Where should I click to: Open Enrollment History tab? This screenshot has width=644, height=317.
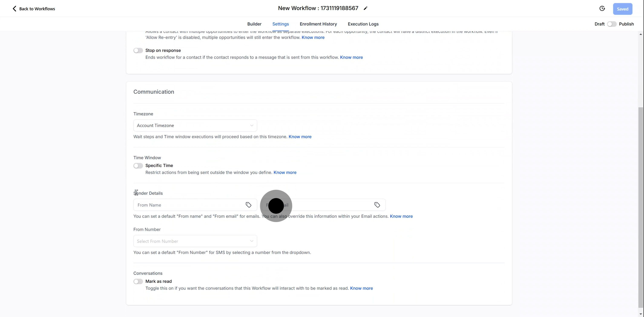pyautogui.click(x=318, y=24)
